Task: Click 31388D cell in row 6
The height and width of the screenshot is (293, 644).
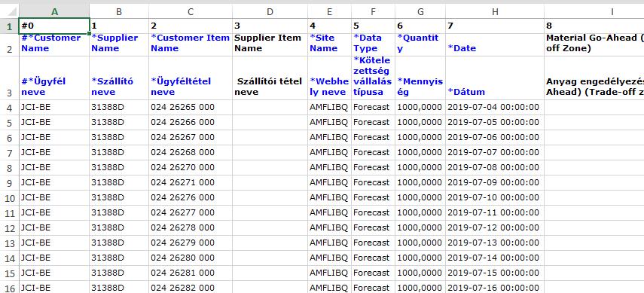Action: (119, 137)
